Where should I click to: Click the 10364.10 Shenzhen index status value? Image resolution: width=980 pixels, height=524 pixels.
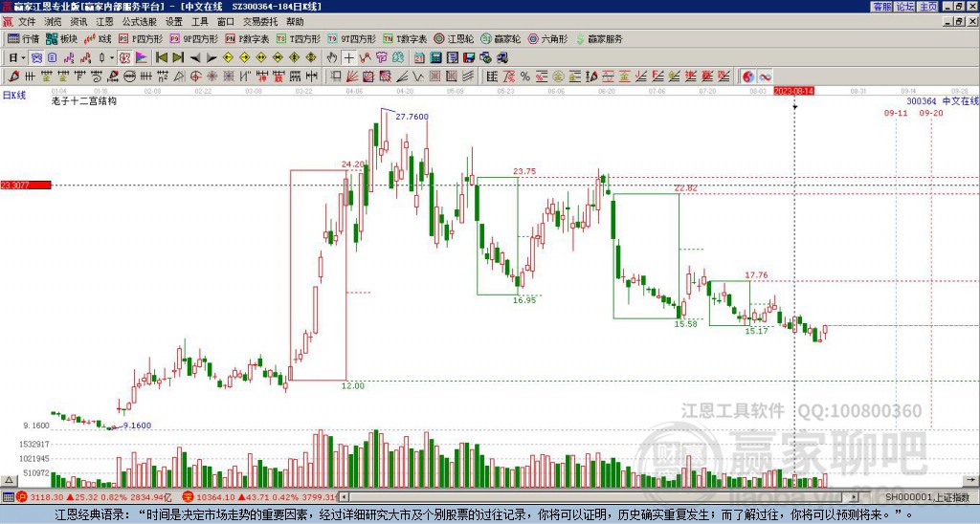215,497
